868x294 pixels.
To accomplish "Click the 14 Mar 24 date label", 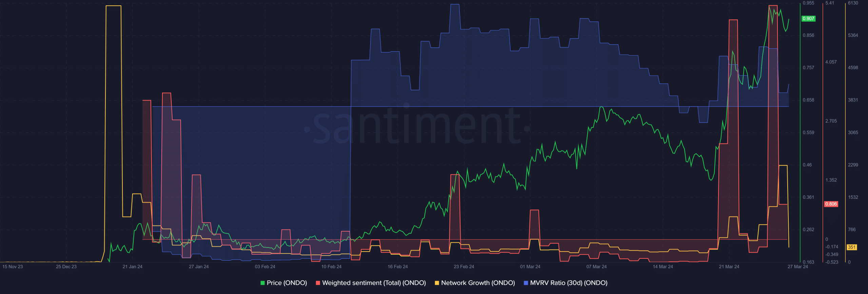I will pyautogui.click(x=663, y=267).
